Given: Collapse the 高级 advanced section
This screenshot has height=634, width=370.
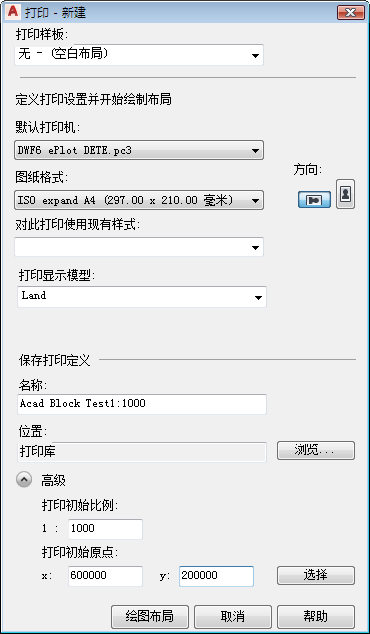Looking at the screenshot, I should tap(24, 480).
